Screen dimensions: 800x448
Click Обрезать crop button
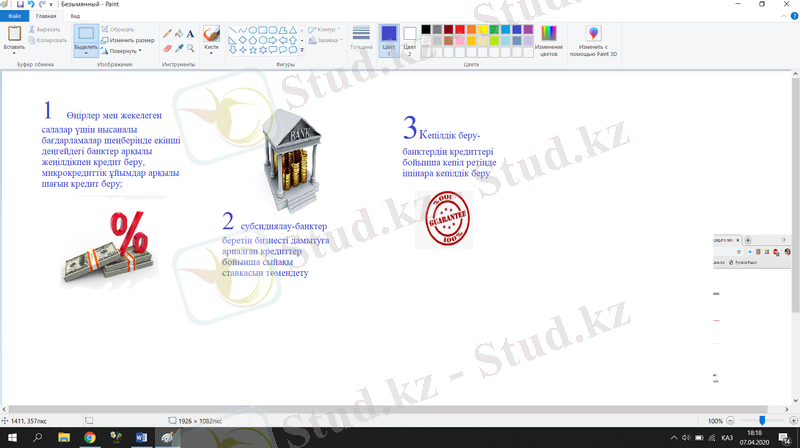coord(118,30)
